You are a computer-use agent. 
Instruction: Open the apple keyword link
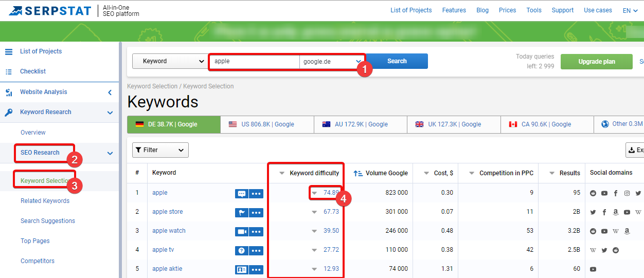tap(160, 193)
